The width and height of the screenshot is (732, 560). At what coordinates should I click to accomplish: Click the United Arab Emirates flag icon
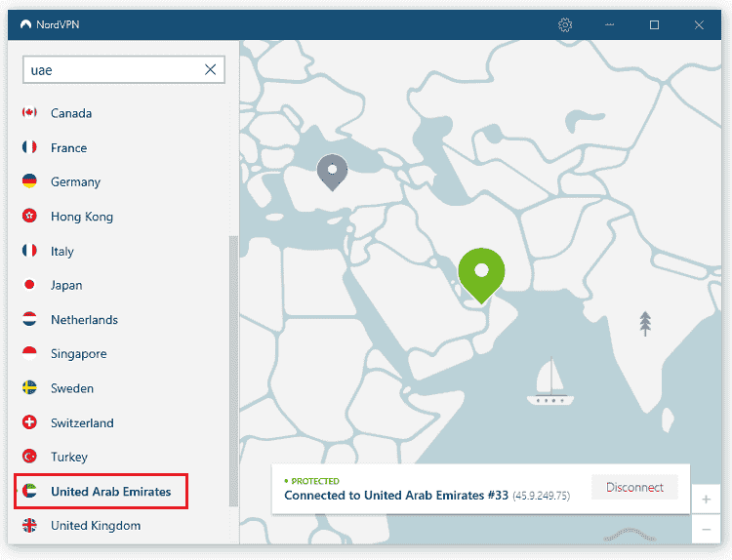coord(29,491)
